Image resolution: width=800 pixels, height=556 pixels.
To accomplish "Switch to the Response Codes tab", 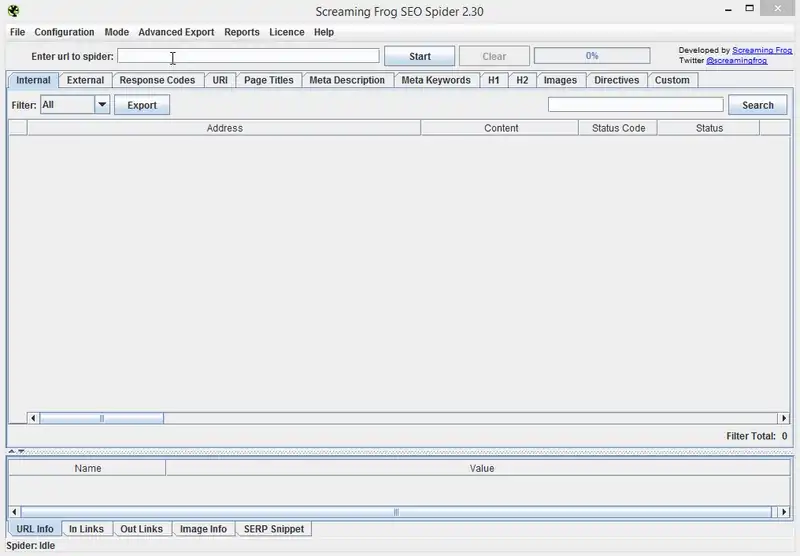I will (157, 80).
